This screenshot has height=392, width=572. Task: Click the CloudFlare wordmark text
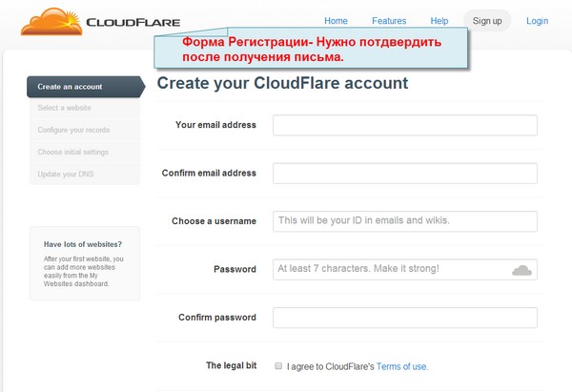(x=133, y=23)
